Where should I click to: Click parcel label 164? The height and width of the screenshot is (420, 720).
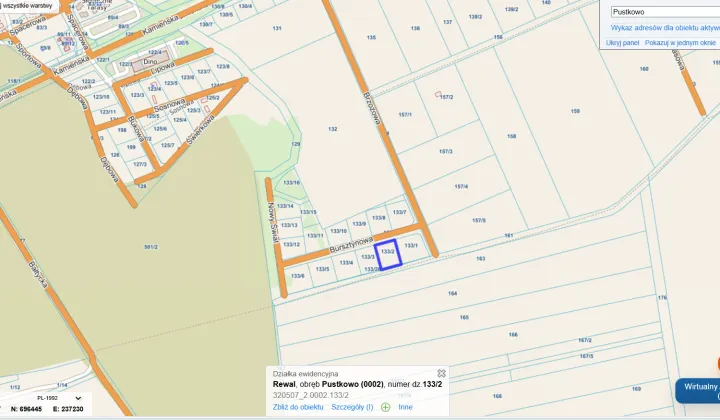coord(452,293)
